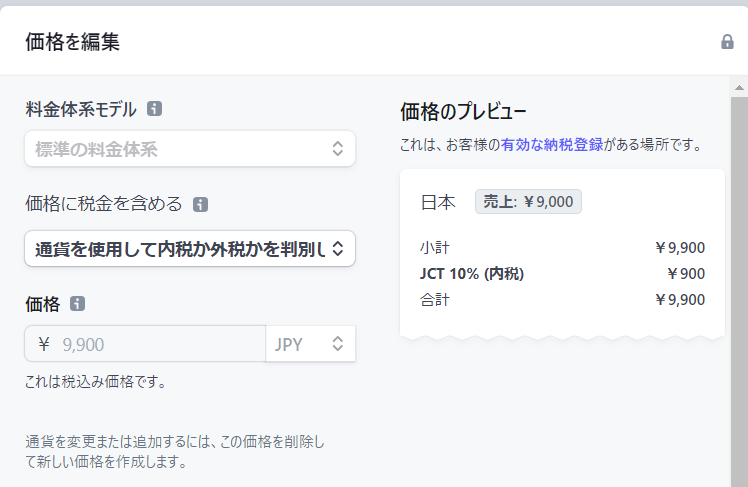The height and width of the screenshot is (487, 748).
Task: Open the 通貨を使用して内税か外税かを判別 dropdown
Action: (190, 248)
